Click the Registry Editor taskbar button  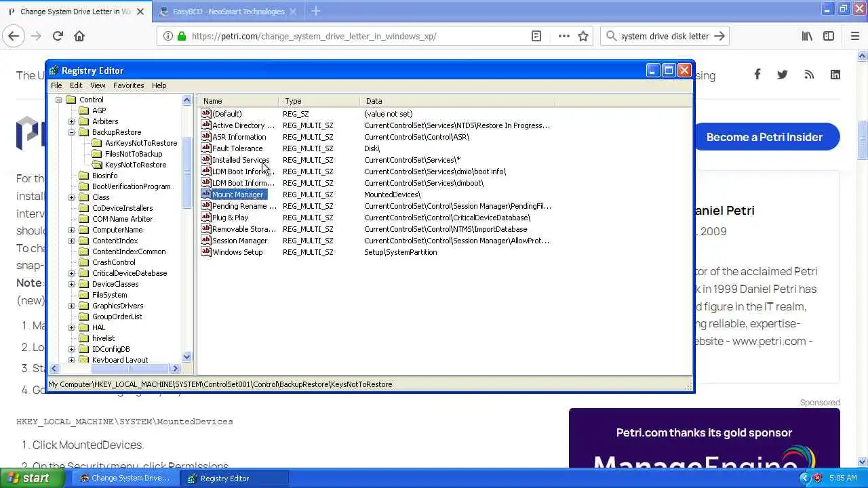point(236,478)
